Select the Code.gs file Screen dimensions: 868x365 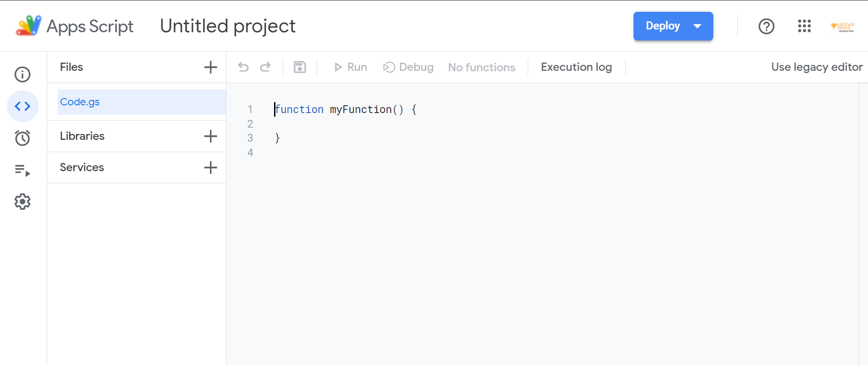80,102
